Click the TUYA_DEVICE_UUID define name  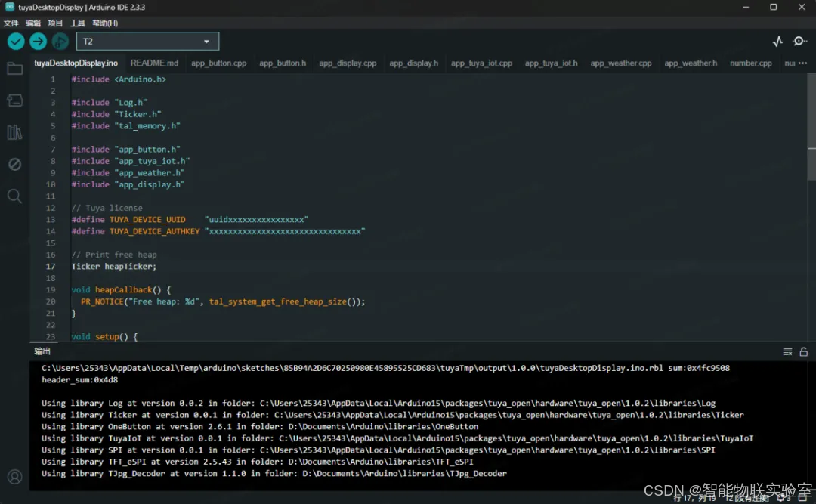(147, 219)
